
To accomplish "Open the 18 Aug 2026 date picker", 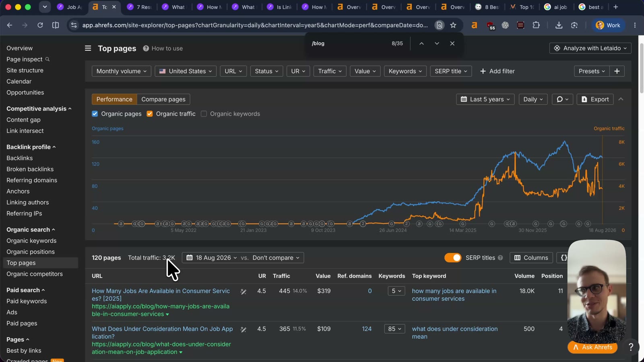I will [212, 258].
